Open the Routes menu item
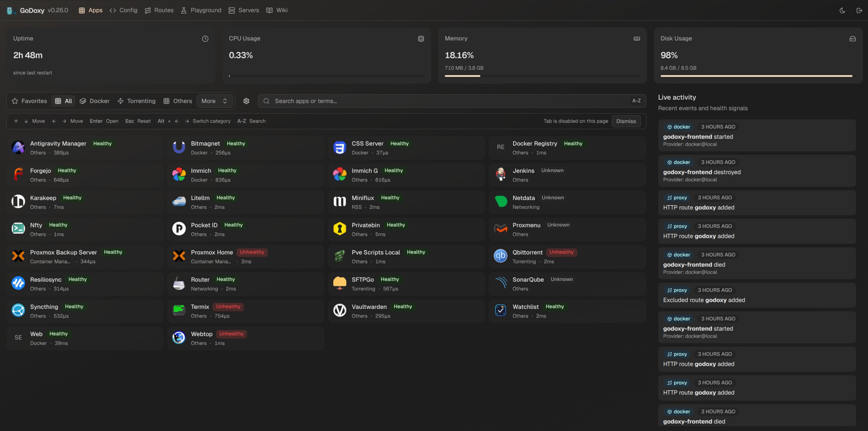The image size is (868, 431). 159,10
